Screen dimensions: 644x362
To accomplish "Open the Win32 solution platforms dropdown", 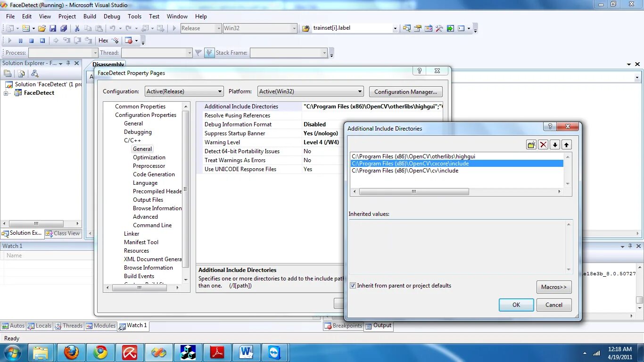I will click(260, 28).
